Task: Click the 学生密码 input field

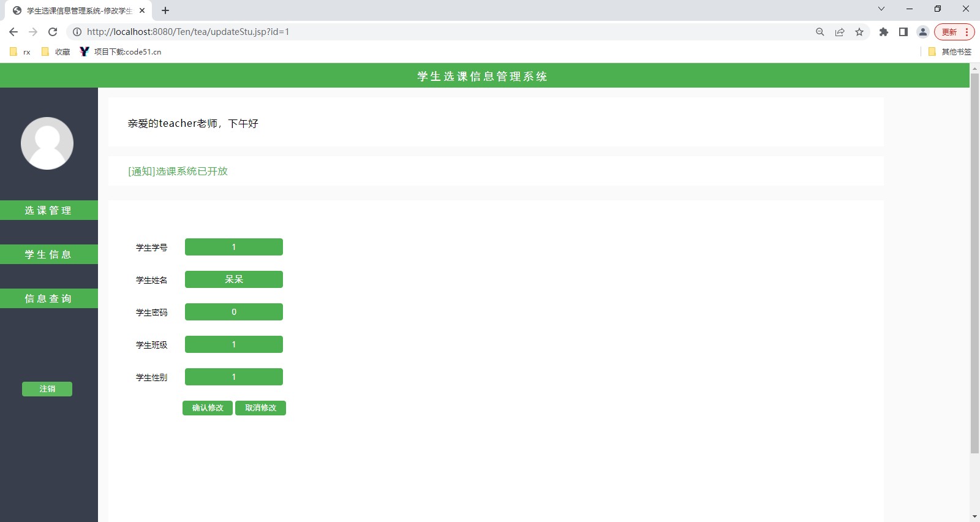Action: tap(233, 312)
